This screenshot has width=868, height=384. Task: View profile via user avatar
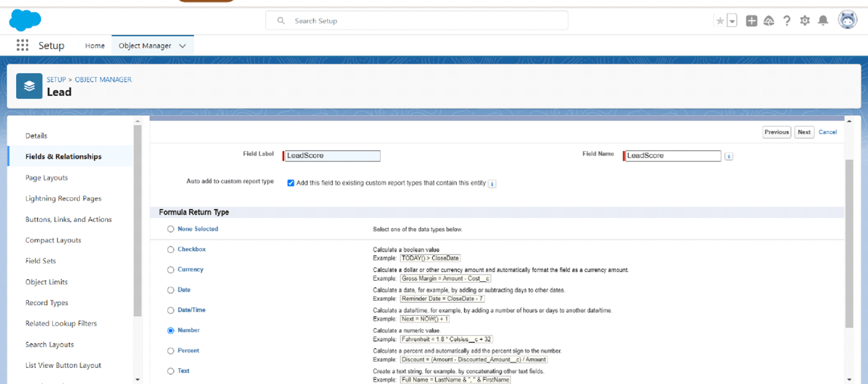tap(847, 20)
